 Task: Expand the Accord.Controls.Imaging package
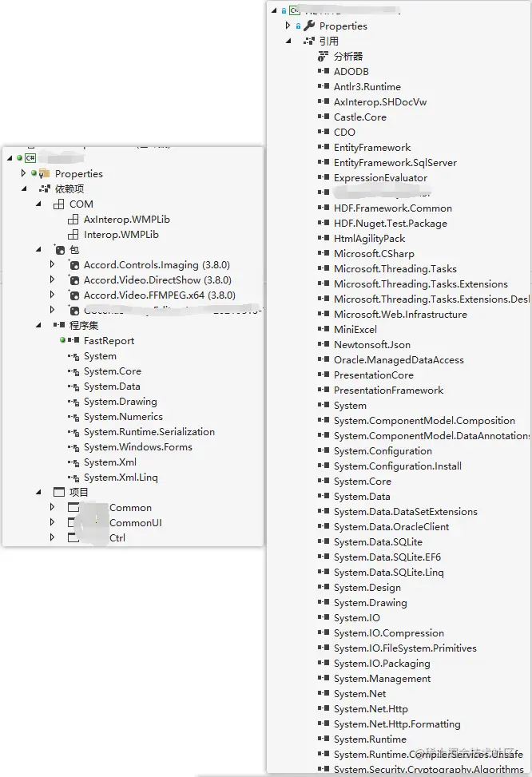(x=52, y=264)
